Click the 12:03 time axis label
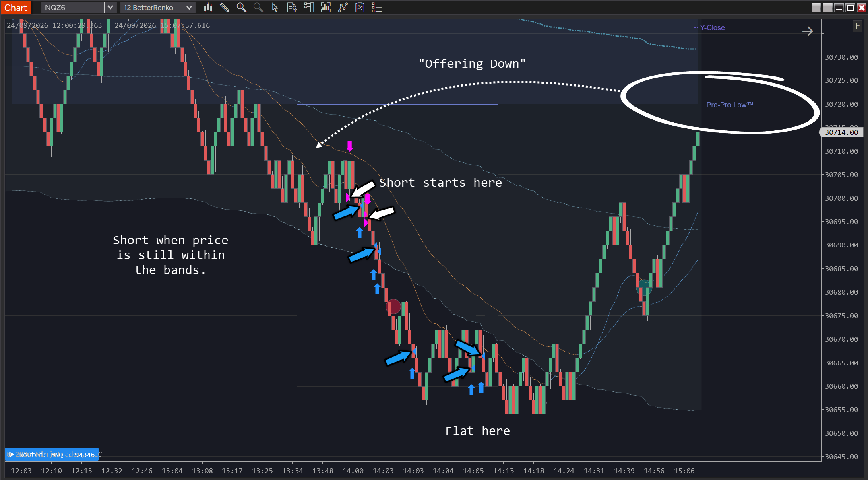Image resolution: width=868 pixels, height=480 pixels. click(21, 471)
